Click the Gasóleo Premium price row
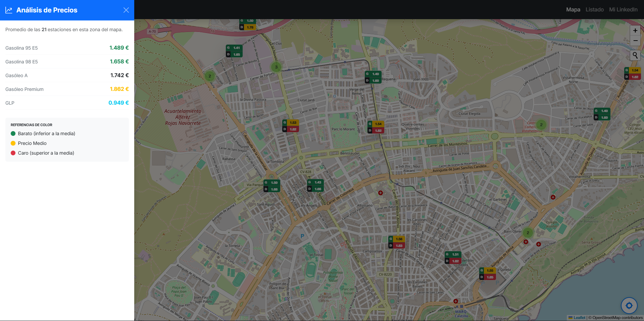644x321 pixels. tap(67, 89)
